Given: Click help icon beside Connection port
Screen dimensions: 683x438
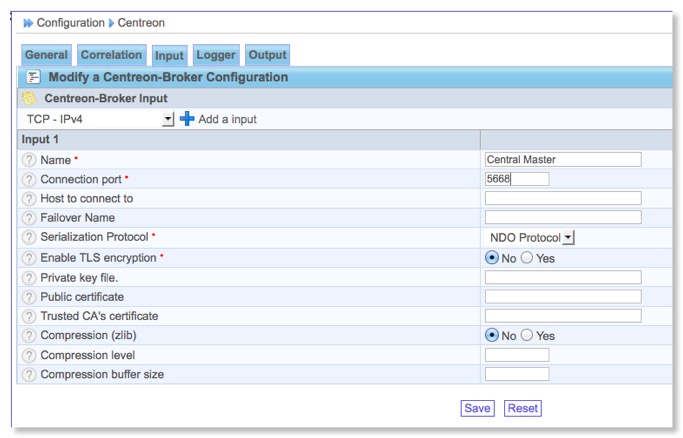Looking at the screenshot, I should click(x=29, y=179).
